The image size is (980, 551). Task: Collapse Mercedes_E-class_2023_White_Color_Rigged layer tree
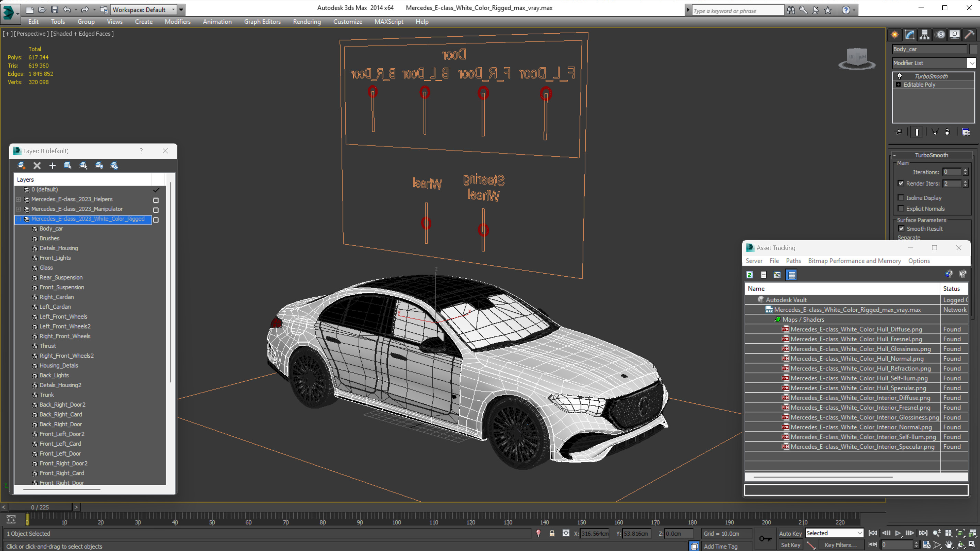tap(18, 219)
